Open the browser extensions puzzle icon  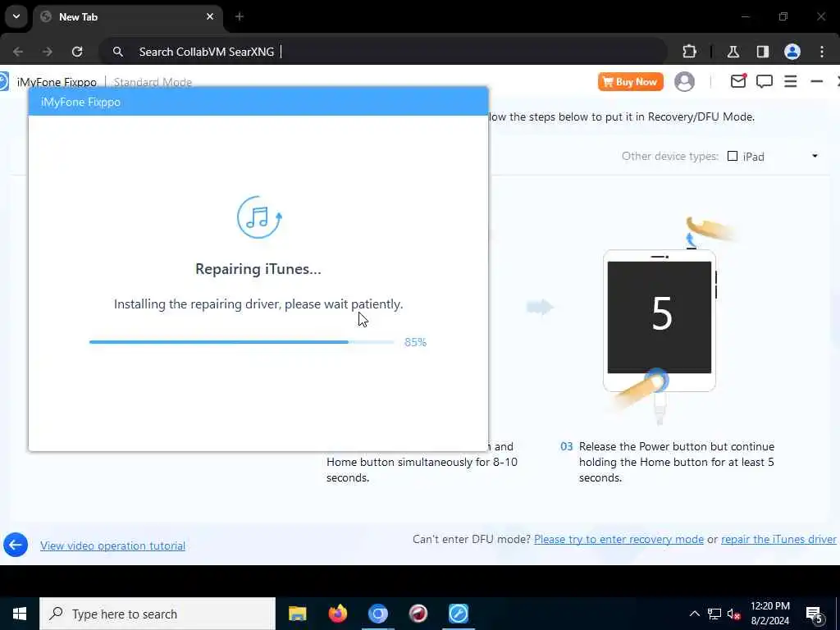click(x=689, y=52)
